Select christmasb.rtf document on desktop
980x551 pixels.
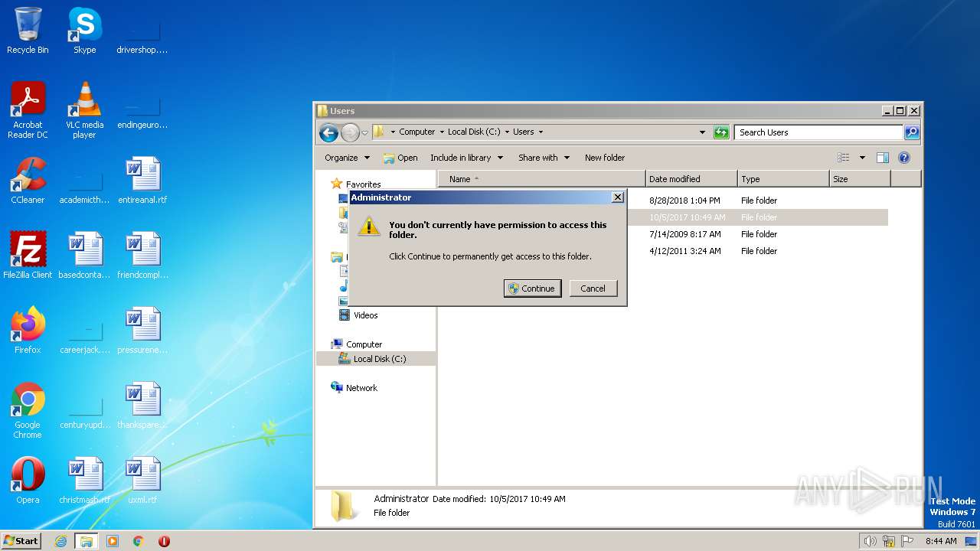point(84,481)
